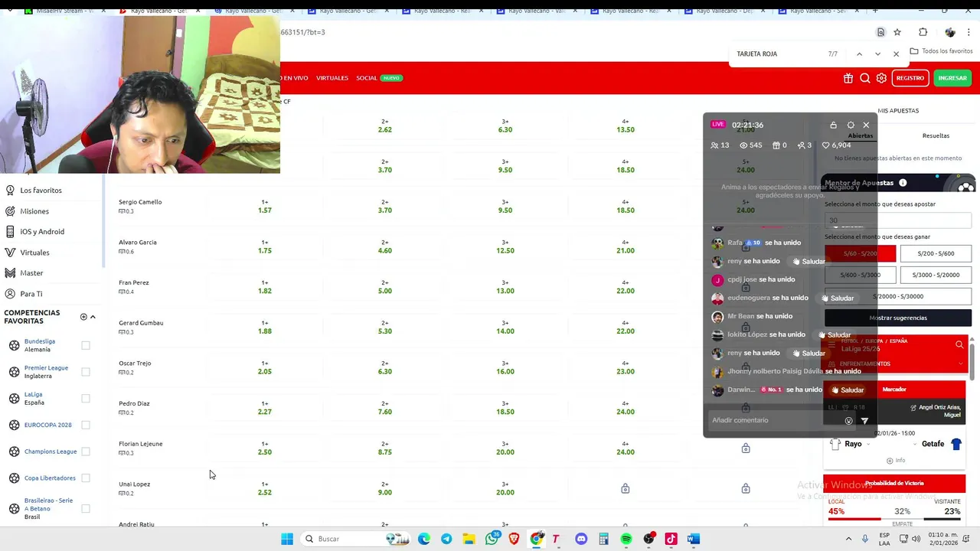The width and height of the screenshot is (980, 551).
Task: Open Master in sidebar
Action: (31, 273)
